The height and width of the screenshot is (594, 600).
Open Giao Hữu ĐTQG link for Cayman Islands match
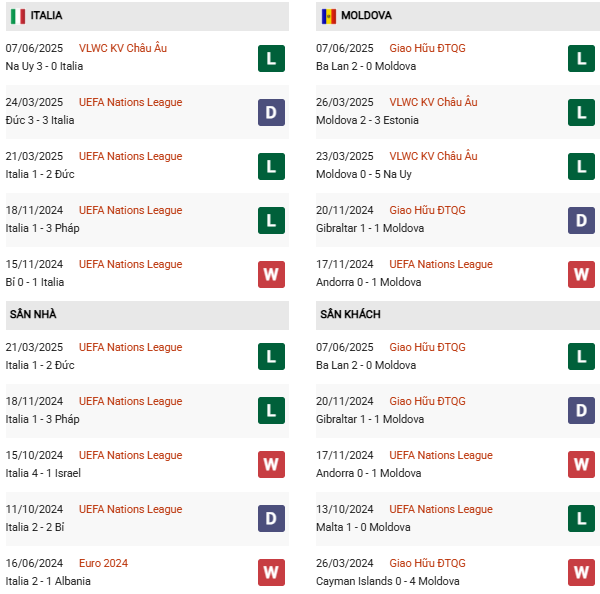pos(427,563)
